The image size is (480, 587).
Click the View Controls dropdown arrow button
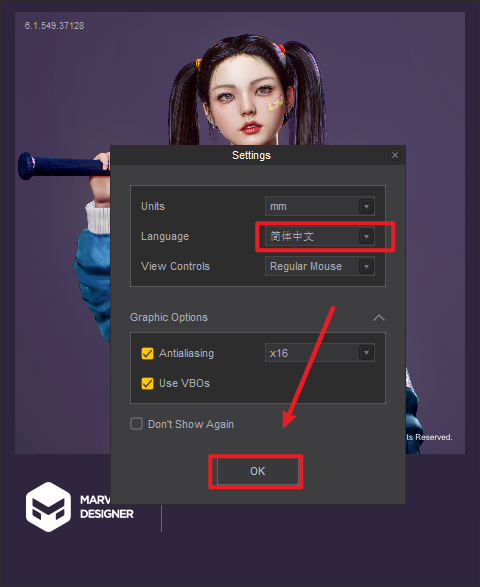pyautogui.click(x=367, y=266)
